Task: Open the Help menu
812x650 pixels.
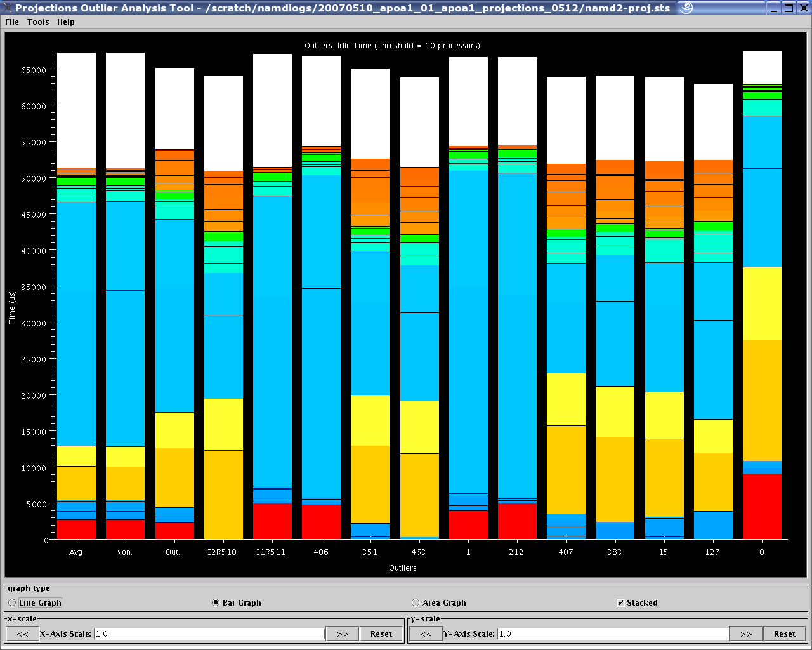Action: pos(65,22)
